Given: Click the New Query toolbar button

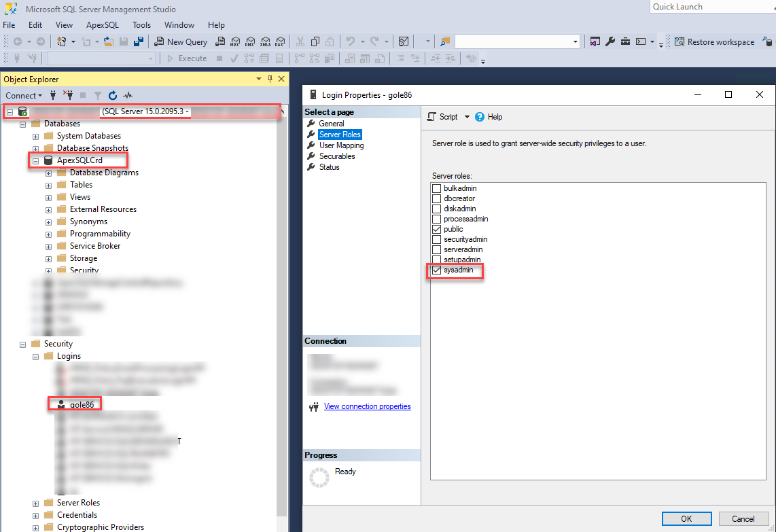Looking at the screenshot, I should tap(181, 42).
